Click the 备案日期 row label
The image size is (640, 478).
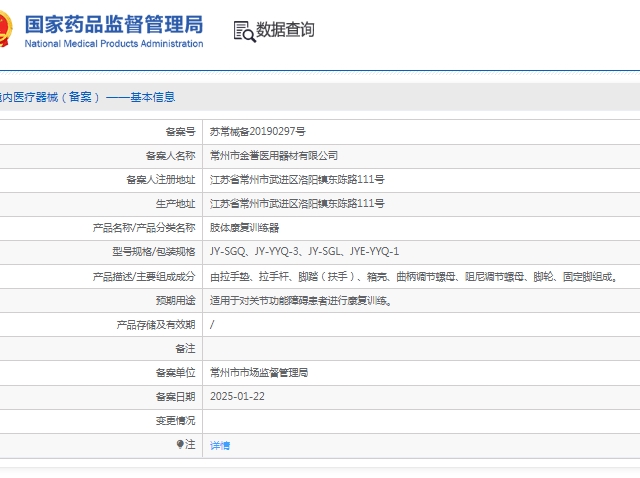[x=176, y=396]
